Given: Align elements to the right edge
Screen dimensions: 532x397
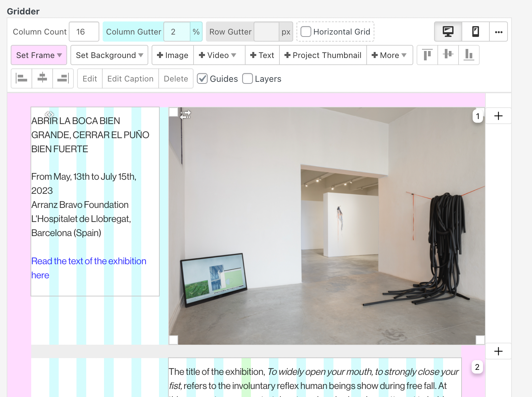Looking at the screenshot, I should coord(63,78).
